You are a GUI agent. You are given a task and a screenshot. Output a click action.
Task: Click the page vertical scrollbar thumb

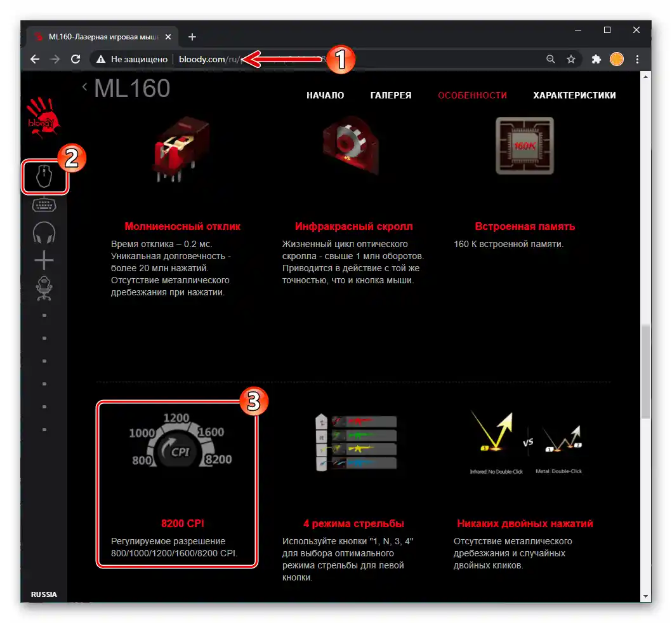click(645, 372)
